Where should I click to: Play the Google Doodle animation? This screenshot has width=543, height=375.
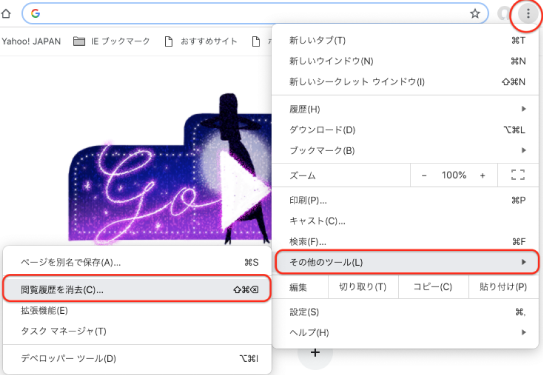point(244,190)
